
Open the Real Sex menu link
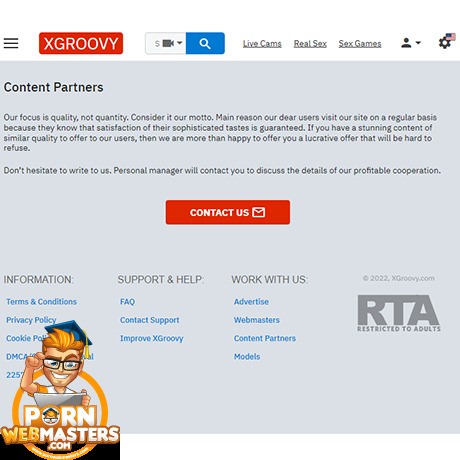310,44
